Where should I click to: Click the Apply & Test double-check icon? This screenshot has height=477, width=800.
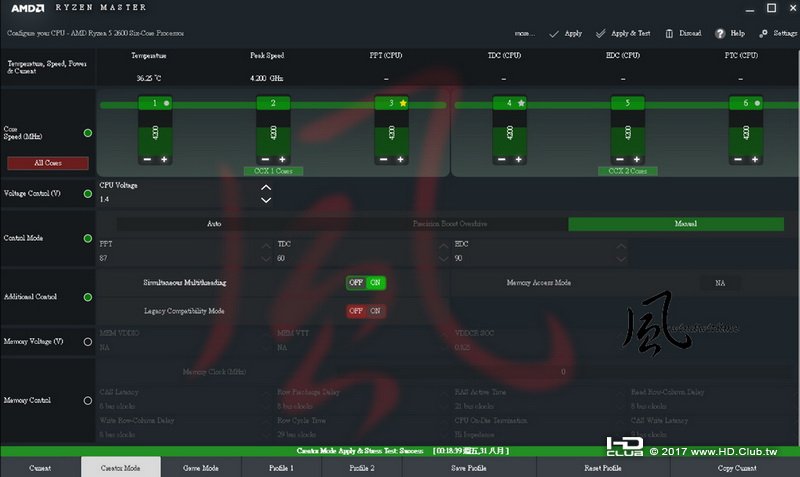(x=601, y=33)
